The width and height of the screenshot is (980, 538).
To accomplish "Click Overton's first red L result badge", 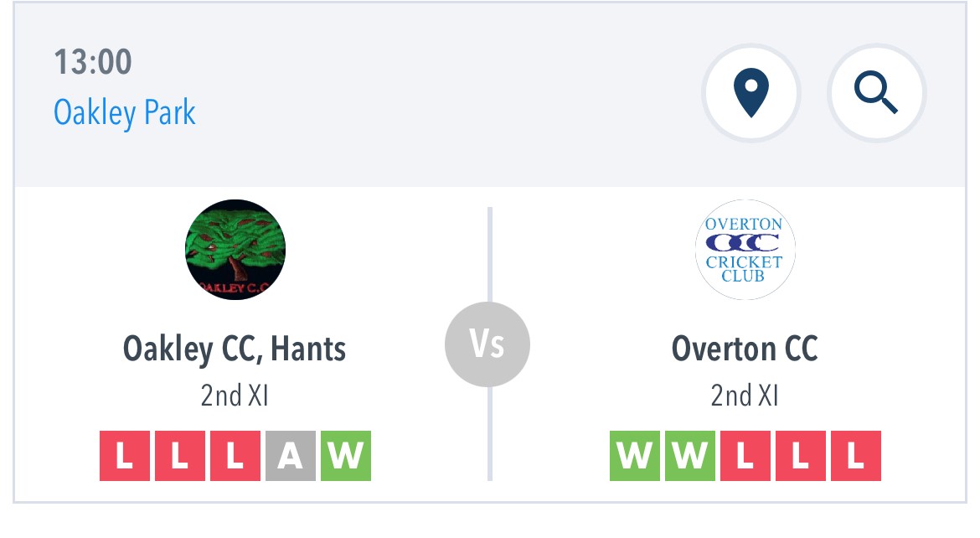I will pyautogui.click(x=745, y=455).
